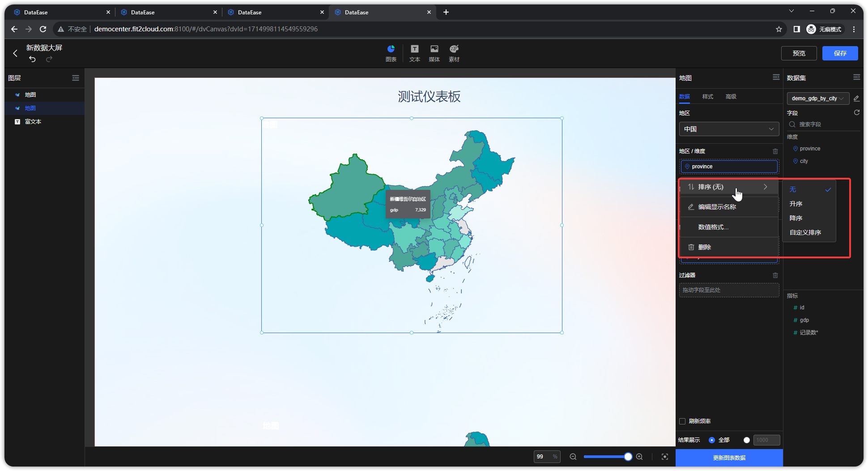Click the province chip in 地区 / 维度

click(x=729, y=167)
